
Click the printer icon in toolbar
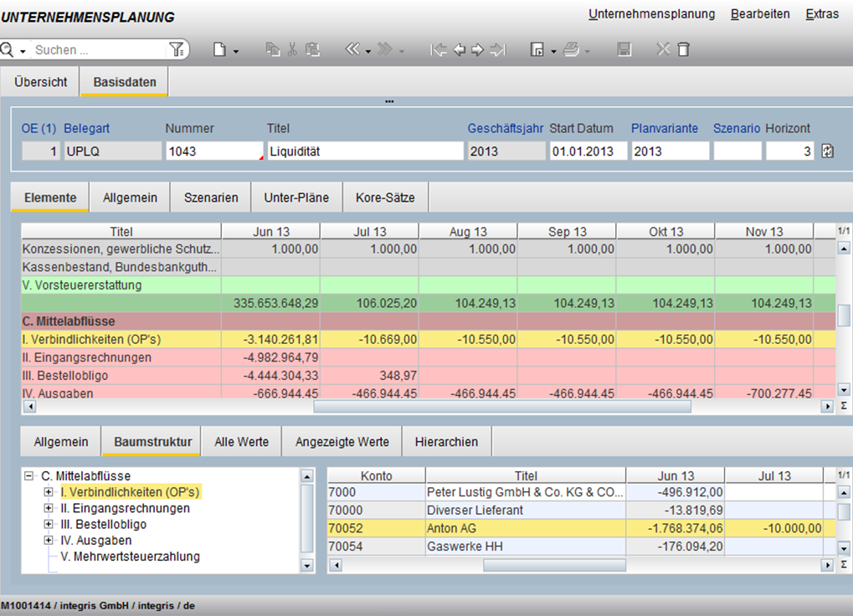coord(571,50)
